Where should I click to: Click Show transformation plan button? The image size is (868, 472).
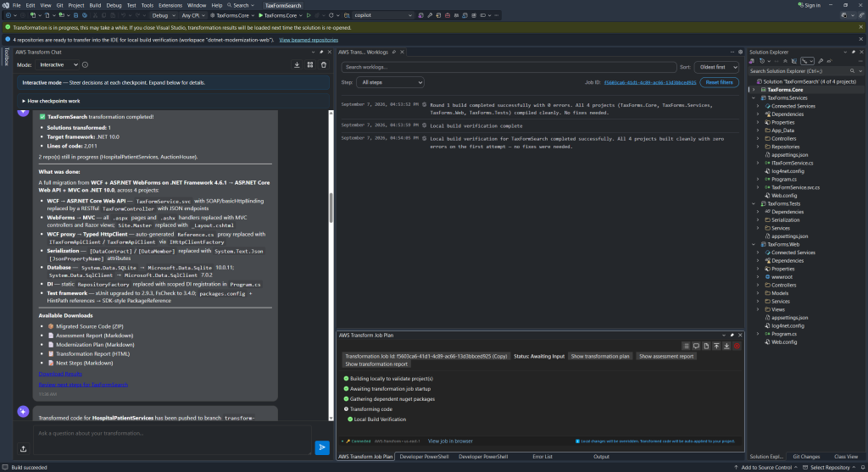pyautogui.click(x=600, y=357)
